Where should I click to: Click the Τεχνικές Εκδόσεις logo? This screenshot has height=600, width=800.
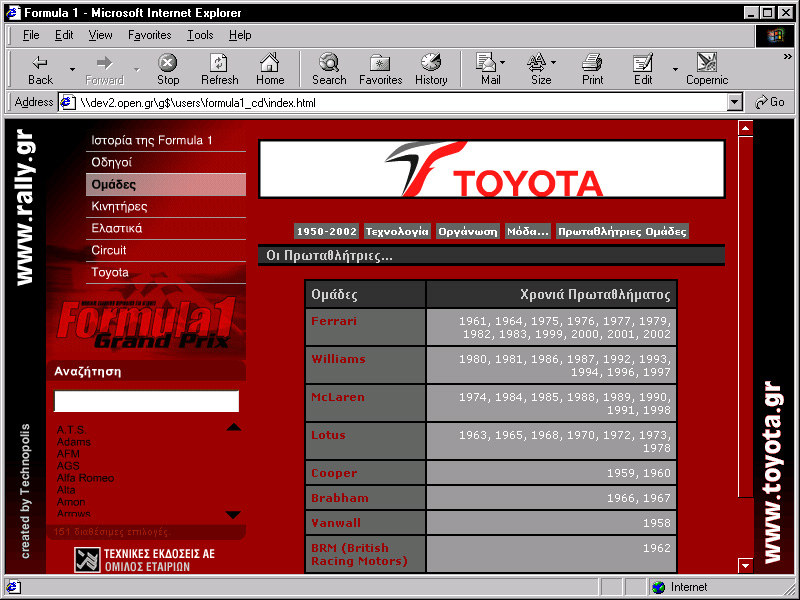144,560
